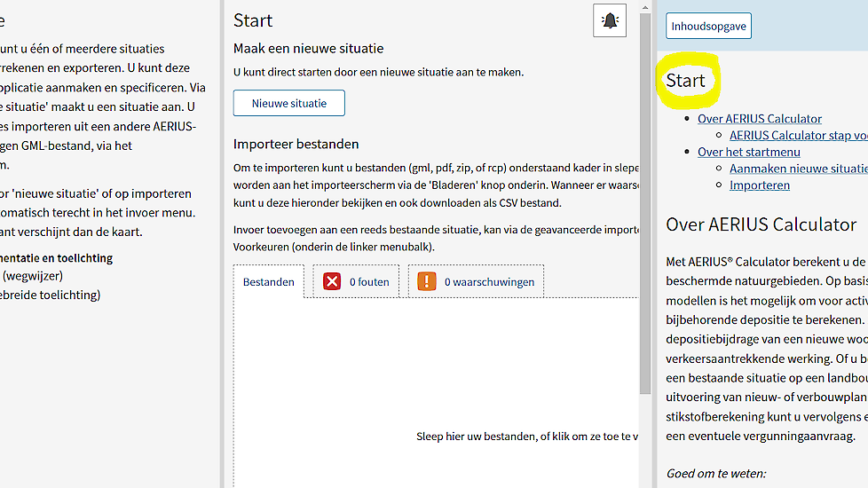The image size is (868, 488).
Task: Open 'Over AERIUS Calculator' link
Action: (760, 119)
